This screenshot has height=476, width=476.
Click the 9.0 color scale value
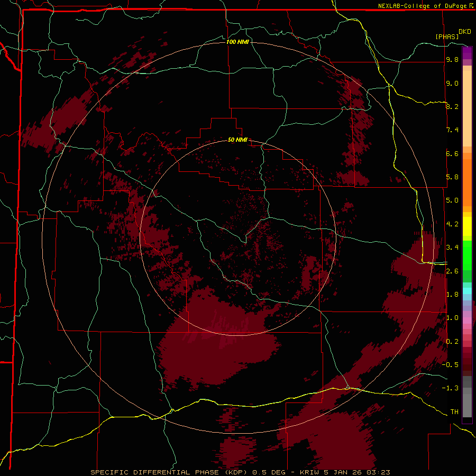tap(452, 83)
